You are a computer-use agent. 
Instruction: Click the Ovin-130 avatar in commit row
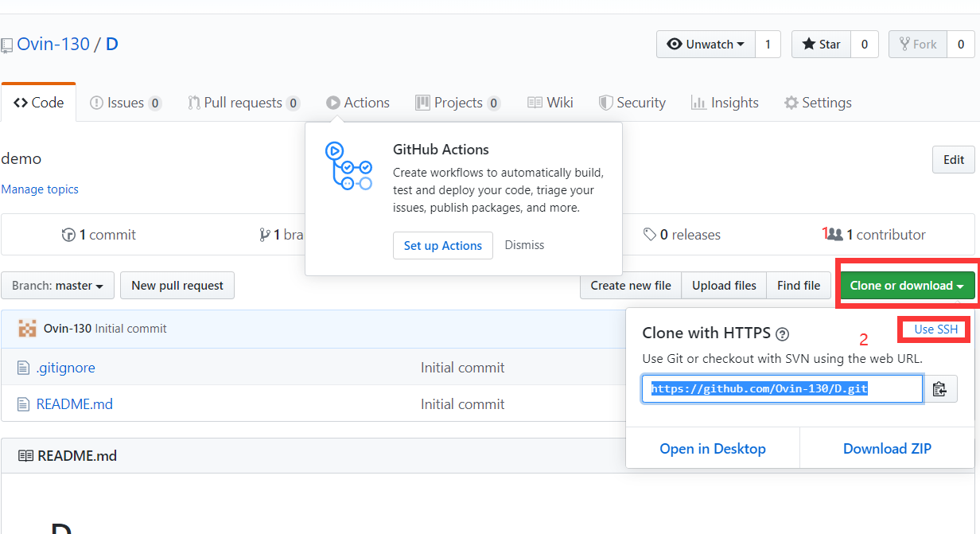click(x=27, y=329)
